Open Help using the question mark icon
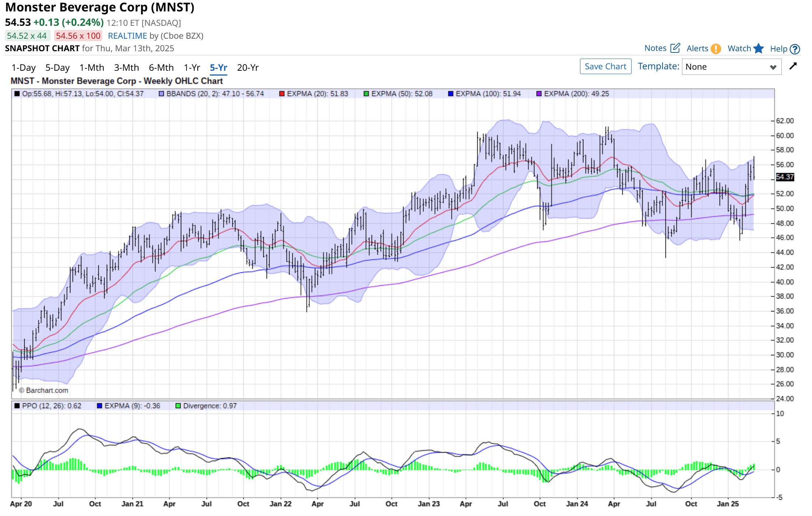This screenshot has height=516, width=812. [x=795, y=48]
